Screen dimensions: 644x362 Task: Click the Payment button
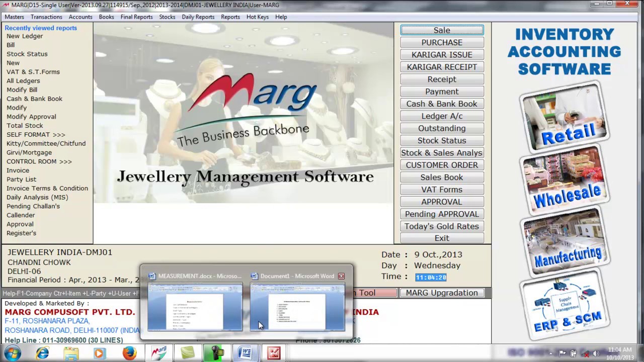[x=442, y=92]
